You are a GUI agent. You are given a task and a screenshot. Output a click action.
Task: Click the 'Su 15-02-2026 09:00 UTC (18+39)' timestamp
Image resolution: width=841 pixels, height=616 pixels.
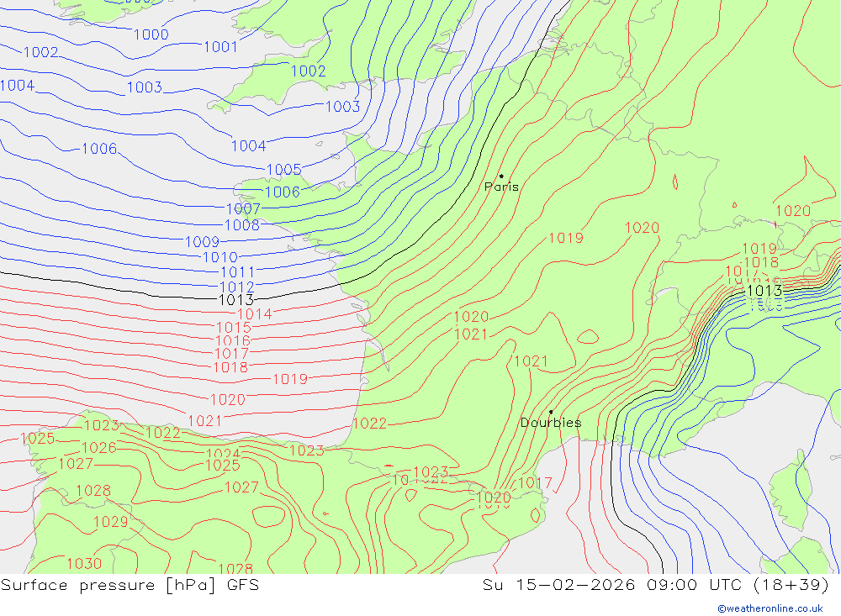pyautogui.click(x=655, y=585)
